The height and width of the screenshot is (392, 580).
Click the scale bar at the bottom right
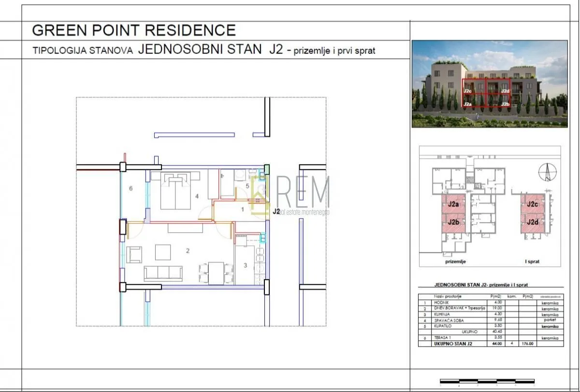(487, 381)
